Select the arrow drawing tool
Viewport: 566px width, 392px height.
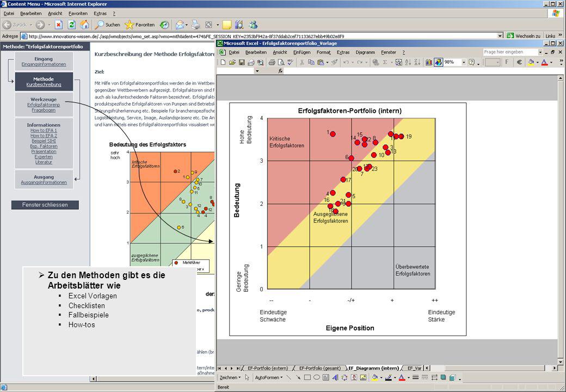point(298,377)
